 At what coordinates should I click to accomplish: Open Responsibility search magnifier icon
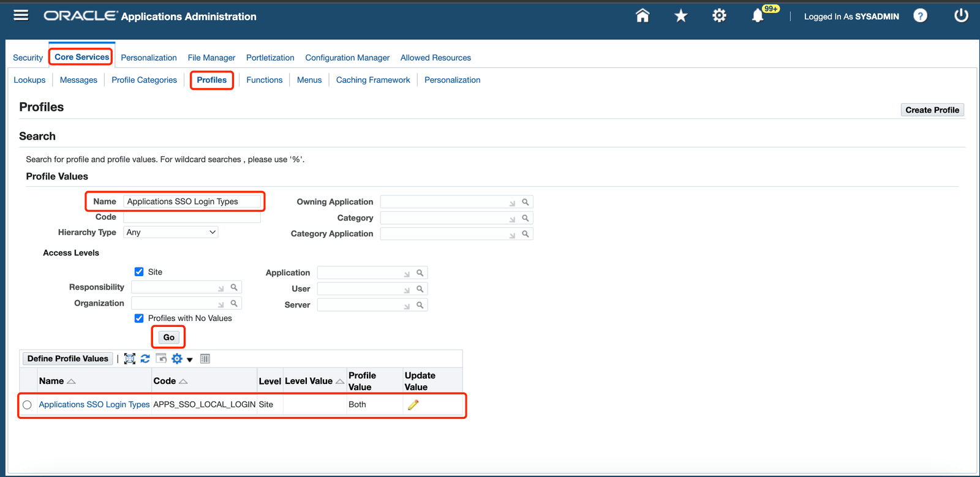pyautogui.click(x=234, y=287)
